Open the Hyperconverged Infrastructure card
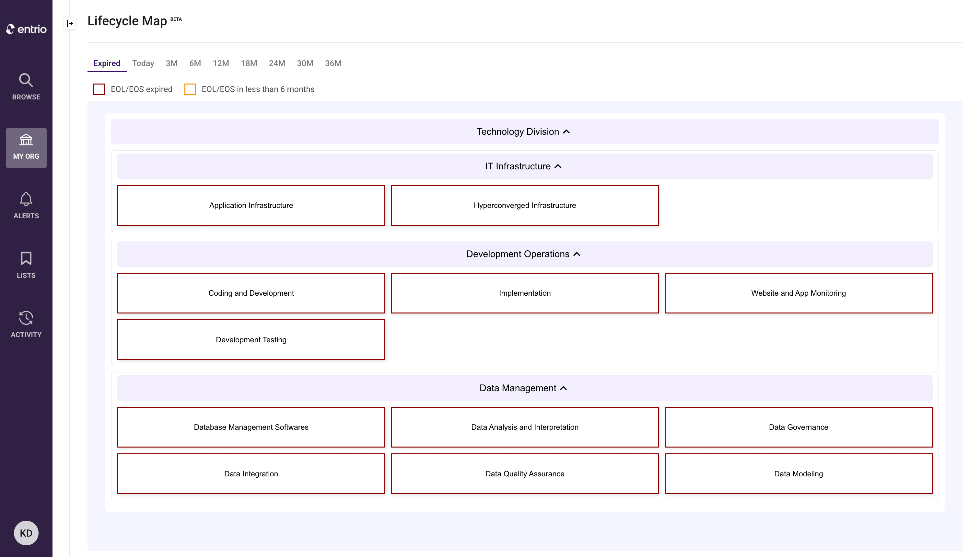The image size is (980, 557). click(525, 205)
